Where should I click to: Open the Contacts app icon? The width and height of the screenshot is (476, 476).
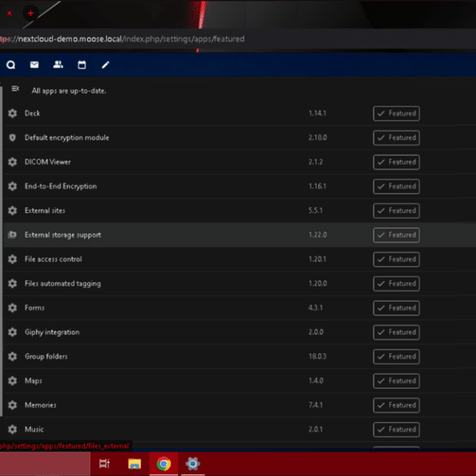[x=58, y=64]
